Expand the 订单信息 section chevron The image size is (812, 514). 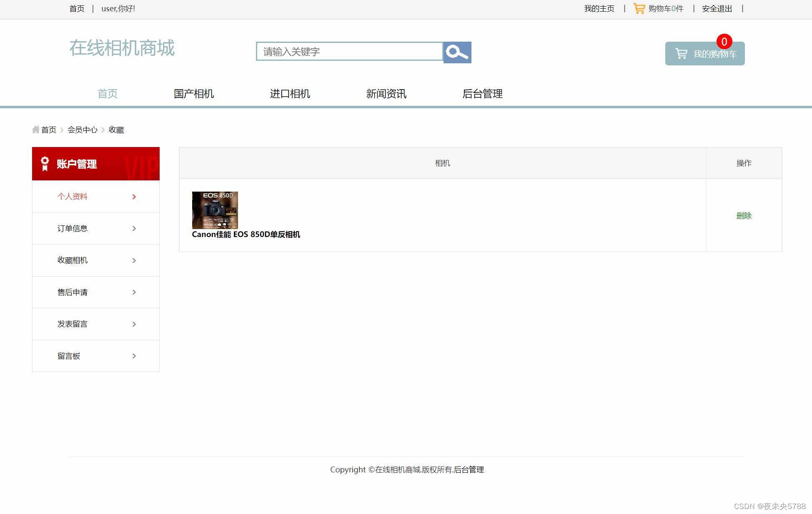[x=134, y=228]
